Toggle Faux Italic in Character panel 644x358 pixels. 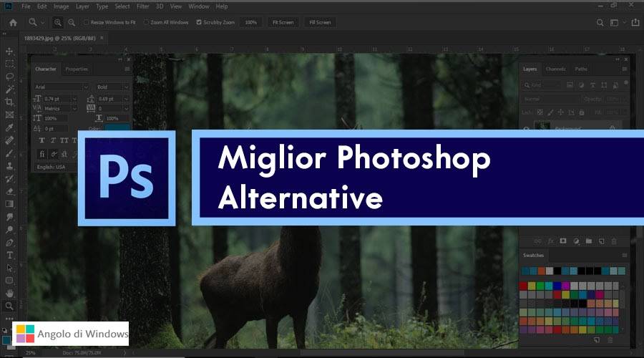click(53, 140)
